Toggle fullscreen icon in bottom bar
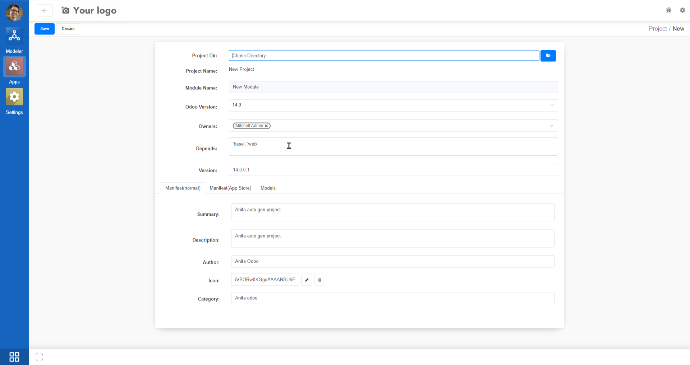Screen dimensions: 690x365 (x=39, y=357)
